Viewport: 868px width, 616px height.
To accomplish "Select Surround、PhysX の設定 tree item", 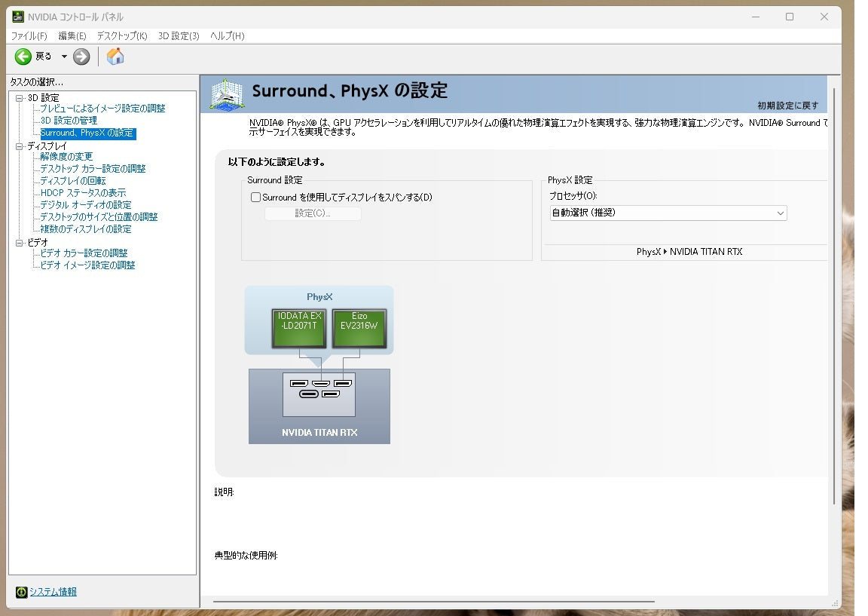I will tap(87, 133).
